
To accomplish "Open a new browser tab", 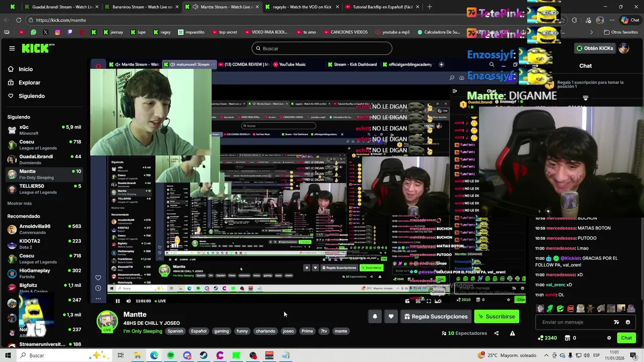I will 429,7.
